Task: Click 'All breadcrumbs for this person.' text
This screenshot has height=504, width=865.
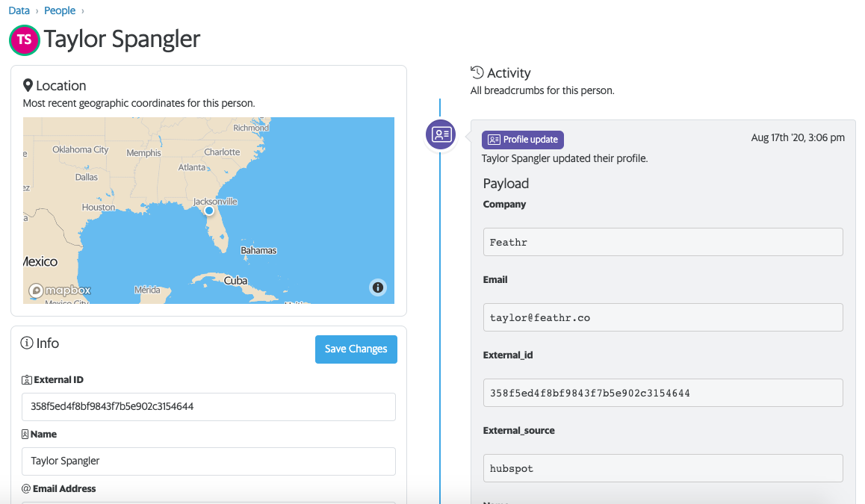Action: (x=542, y=90)
